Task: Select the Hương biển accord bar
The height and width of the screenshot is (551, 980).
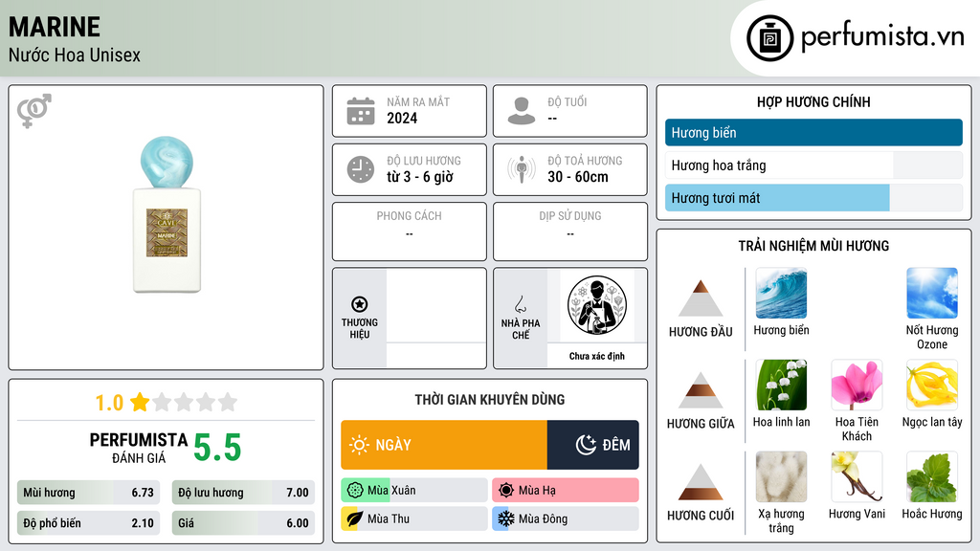Action: point(813,132)
